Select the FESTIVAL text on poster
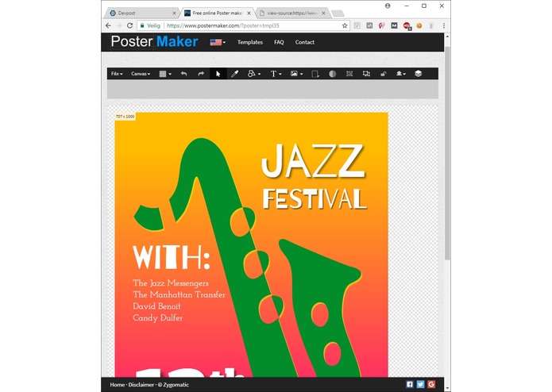552x392 pixels. tap(315, 199)
